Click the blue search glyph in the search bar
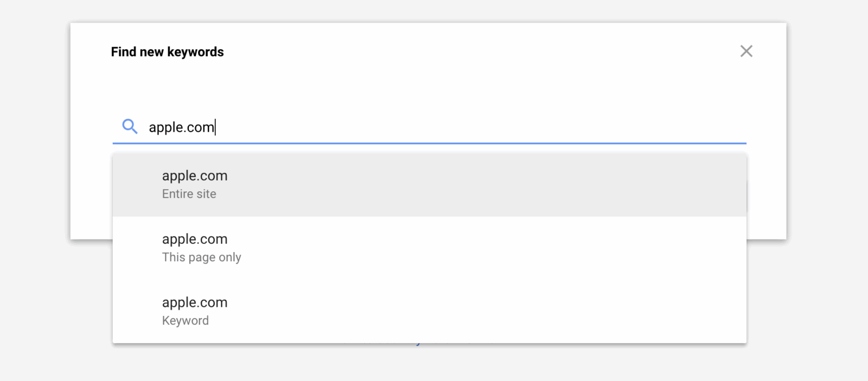Screen dimensions: 868x381 [130, 126]
